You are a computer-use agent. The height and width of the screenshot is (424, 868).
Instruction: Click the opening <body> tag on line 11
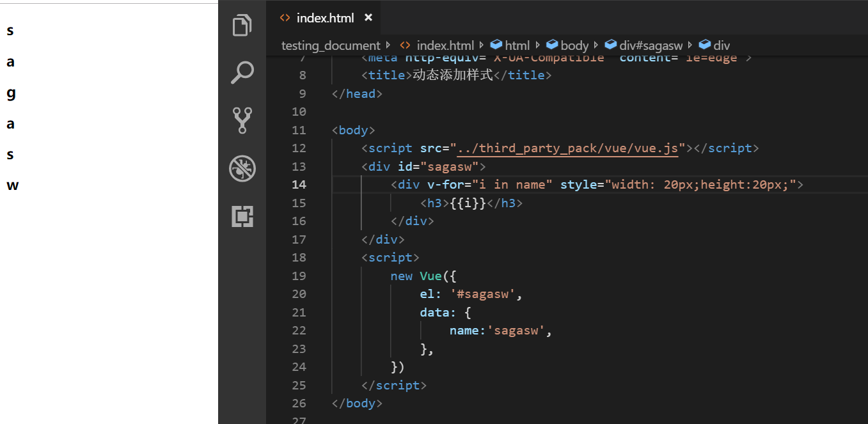(354, 130)
